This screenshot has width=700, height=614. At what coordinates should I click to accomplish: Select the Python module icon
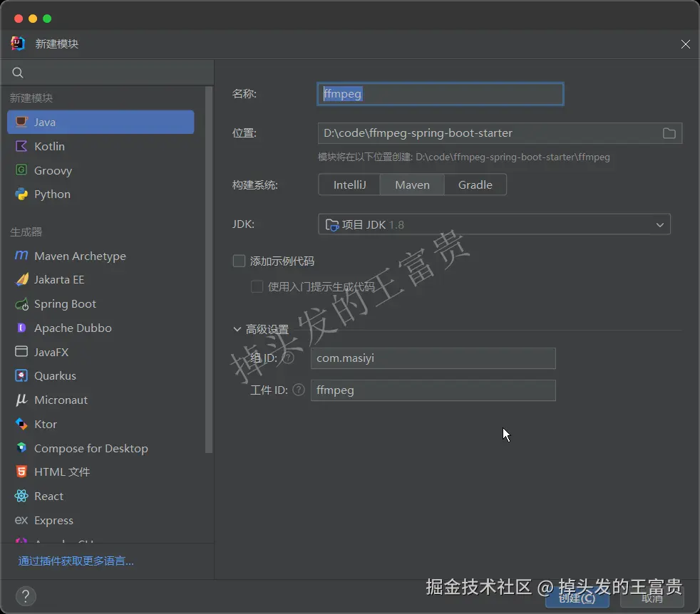pyautogui.click(x=21, y=194)
